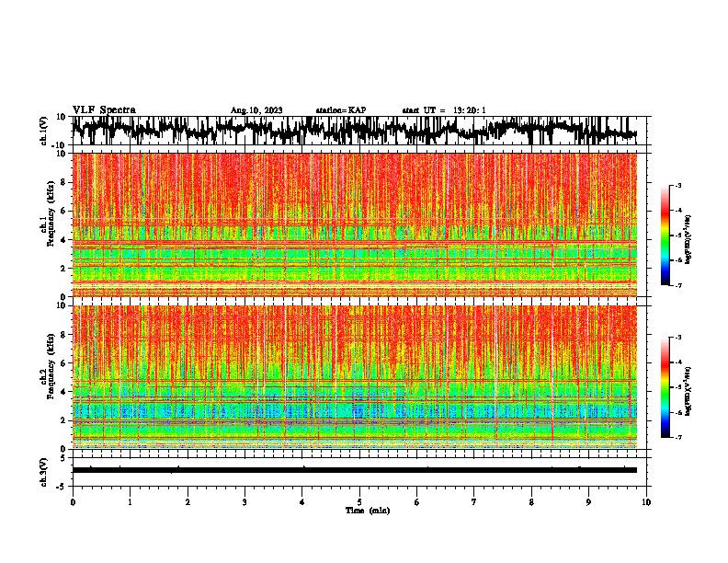Click time axis tick label '5'
Image resolution: width=728 pixels, height=563 pixels.
pyautogui.click(x=359, y=502)
